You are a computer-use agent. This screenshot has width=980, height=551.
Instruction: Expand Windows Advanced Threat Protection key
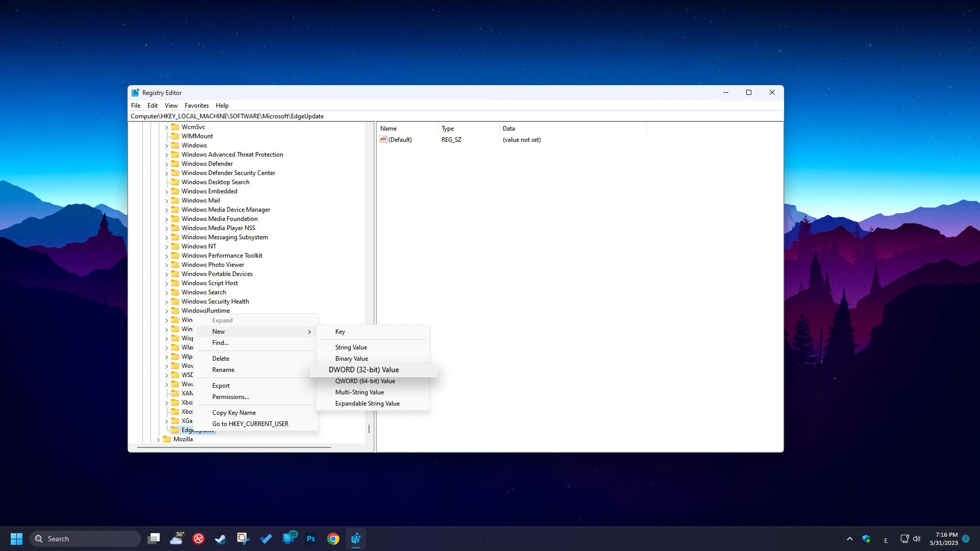coord(166,155)
